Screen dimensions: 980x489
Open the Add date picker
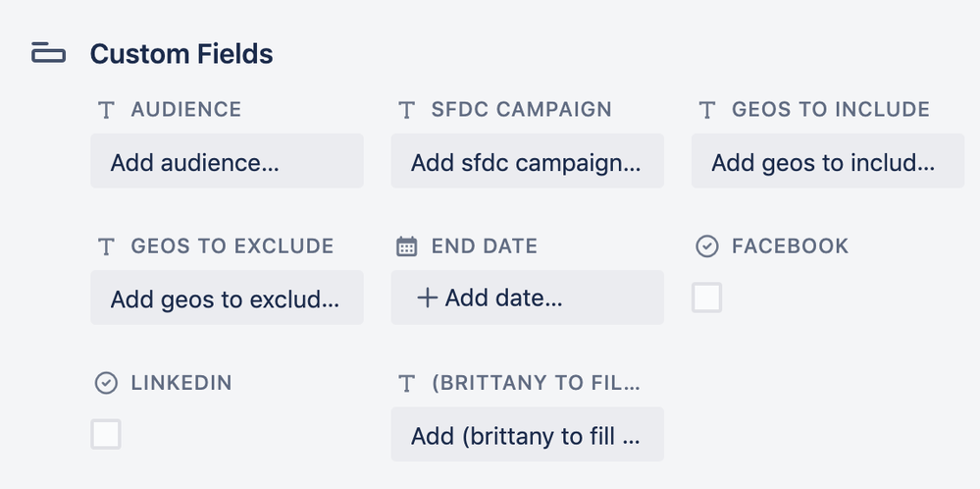(x=527, y=299)
